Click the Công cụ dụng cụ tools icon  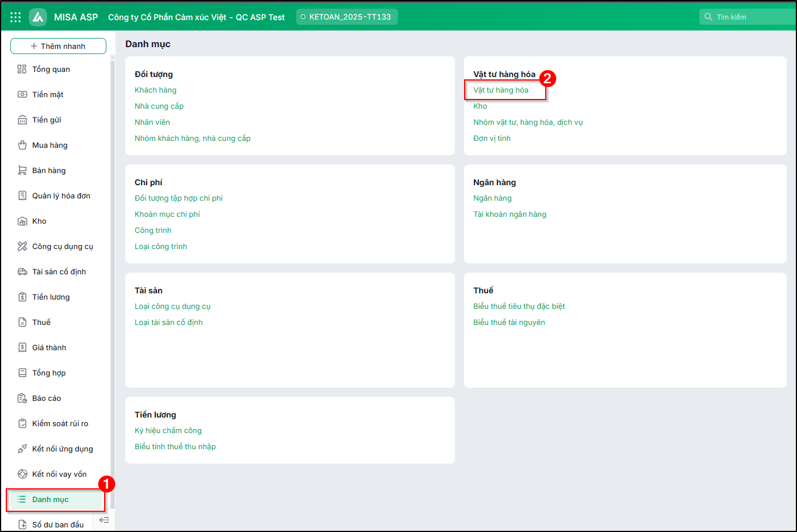point(22,246)
